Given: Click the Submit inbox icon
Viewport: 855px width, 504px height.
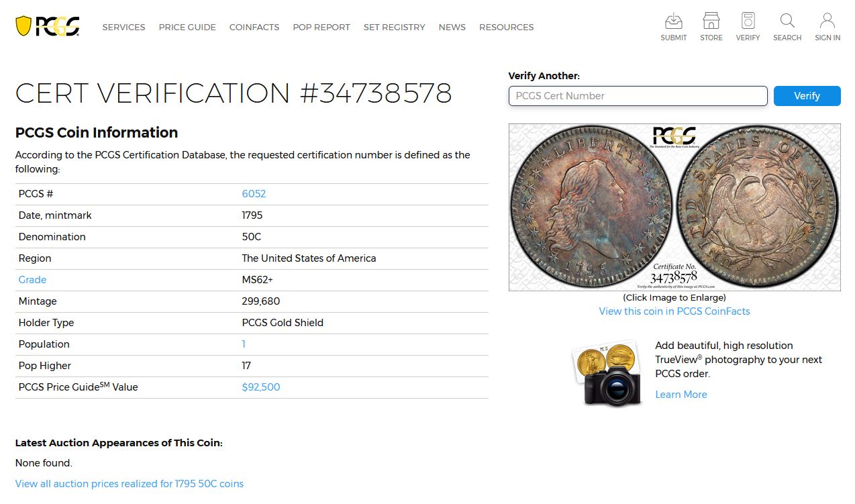Looking at the screenshot, I should [673, 21].
